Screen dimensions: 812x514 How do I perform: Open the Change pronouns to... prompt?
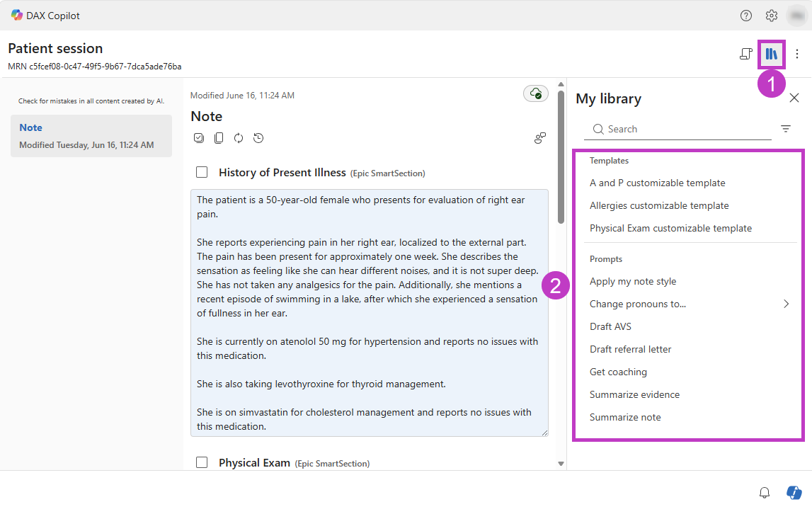point(637,304)
